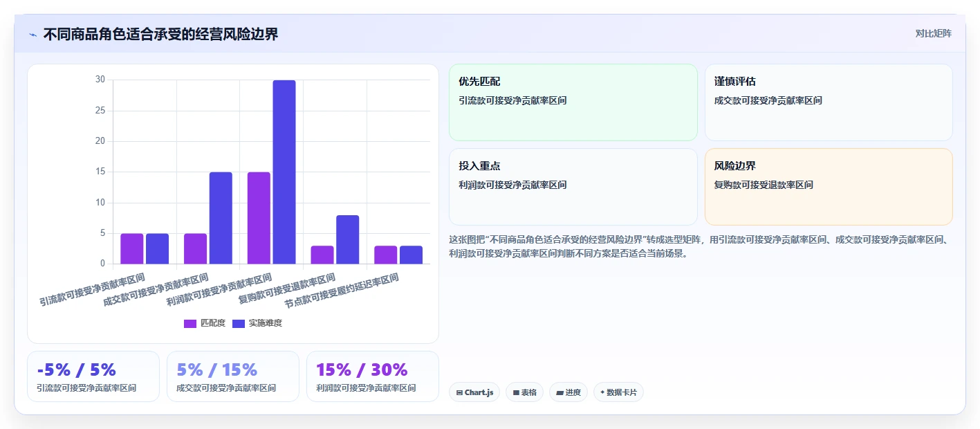Image resolution: width=980 pixels, height=429 pixels.
Task: Click the 节点款可接受履约延迟率区间 axis label
Action: click(342, 291)
